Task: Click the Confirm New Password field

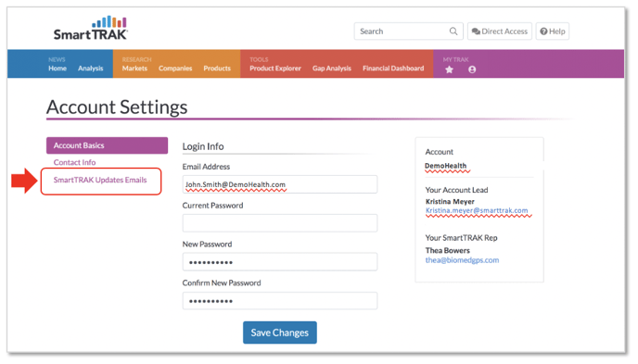Action: 280,301
